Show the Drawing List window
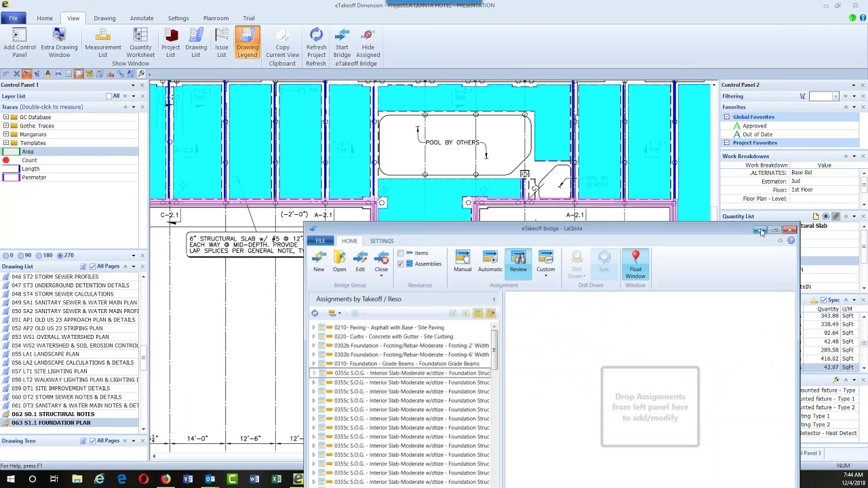The height and width of the screenshot is (488, 868). [x=196, y=43]
